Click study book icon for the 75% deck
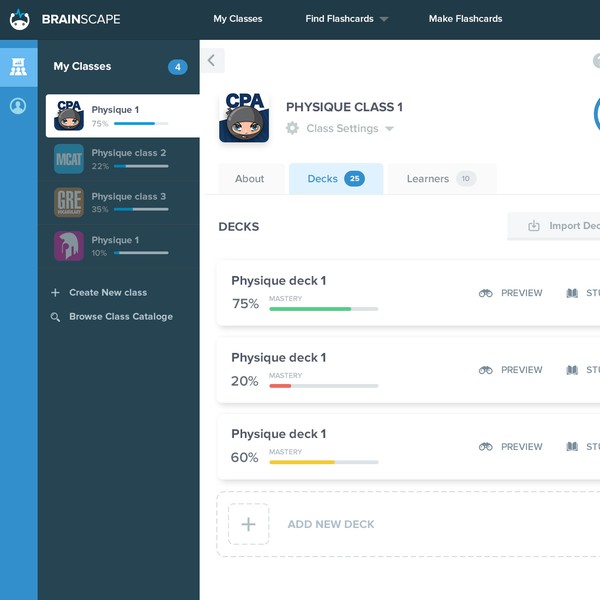 point(572,293)
